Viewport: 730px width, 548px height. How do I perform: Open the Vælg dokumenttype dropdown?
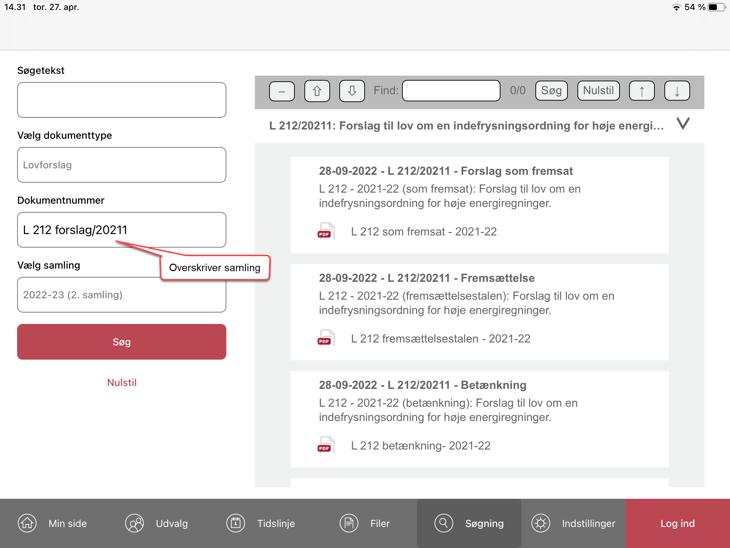(x=121, y=165)
